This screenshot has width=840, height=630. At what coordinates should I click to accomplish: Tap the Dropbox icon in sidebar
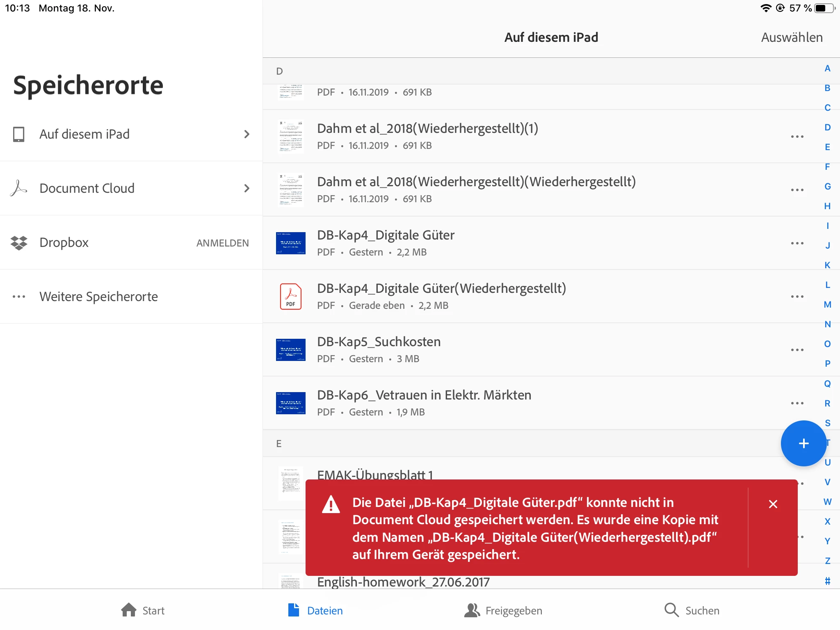(x=19, y=243)
